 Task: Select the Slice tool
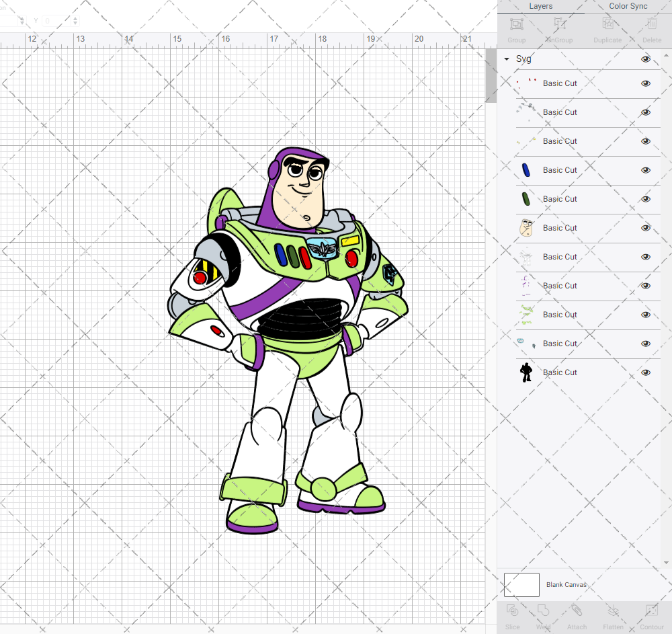click(513, 610)
